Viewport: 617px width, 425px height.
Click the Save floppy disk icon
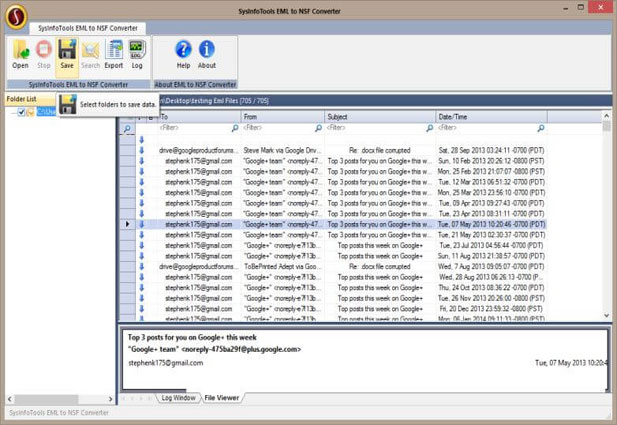(67, 55)
